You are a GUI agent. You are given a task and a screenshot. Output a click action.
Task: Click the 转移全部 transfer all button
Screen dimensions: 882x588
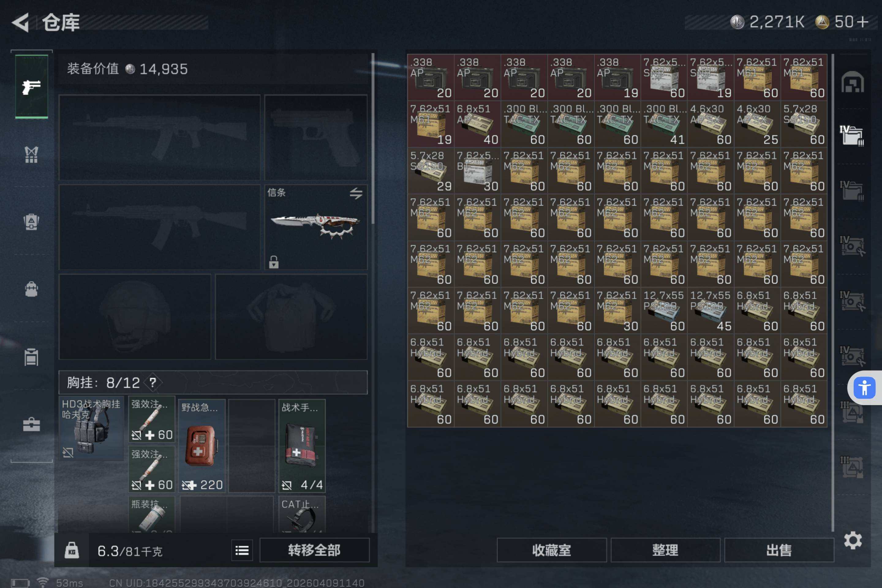click(314, 550)
